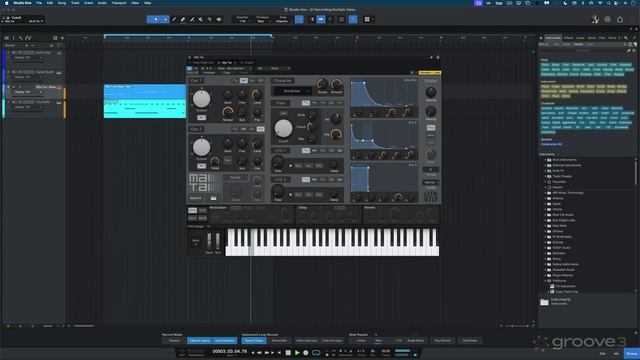Open the Transport menu

click(x=119, y=3)
